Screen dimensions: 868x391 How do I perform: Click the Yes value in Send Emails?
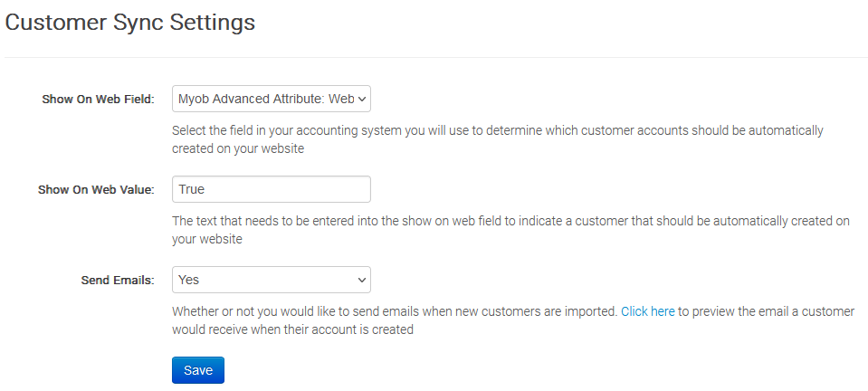tap(189, 280)
